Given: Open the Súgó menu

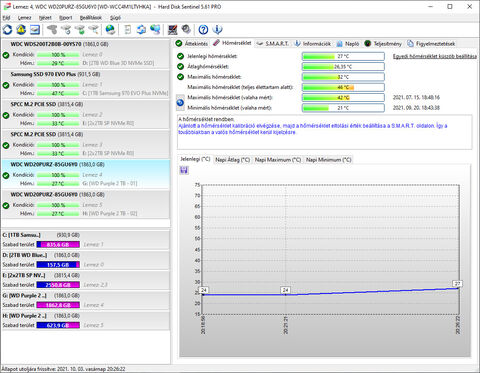Looking at the screenshot, I should 115,18.
